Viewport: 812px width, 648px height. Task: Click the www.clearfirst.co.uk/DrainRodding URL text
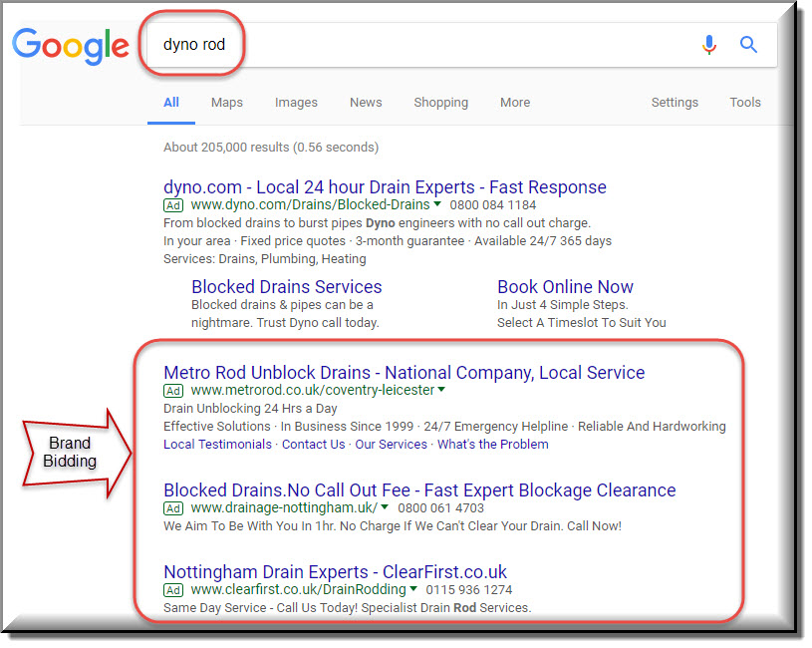(298, 589)
